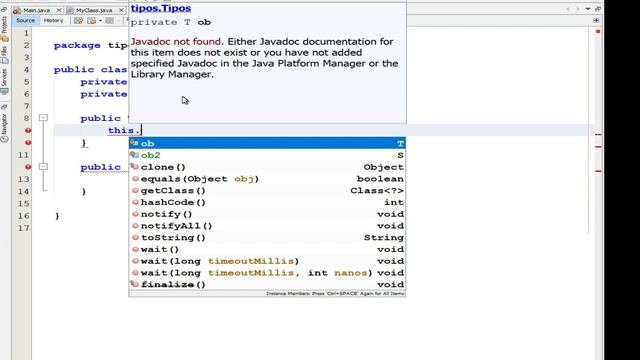Click the 'this.' text on line 9
This screenshot has width=640, height=360.
click(124, 130)
